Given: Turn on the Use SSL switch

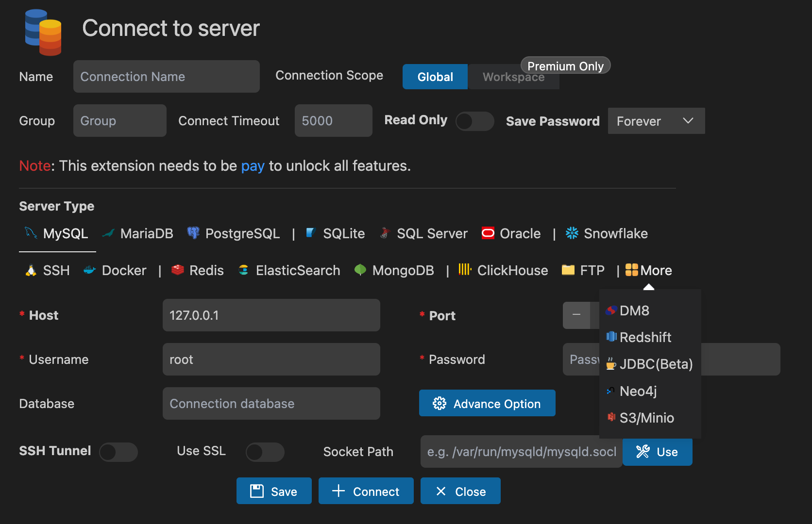Looking at the screenshot, I should coord(265,452).
